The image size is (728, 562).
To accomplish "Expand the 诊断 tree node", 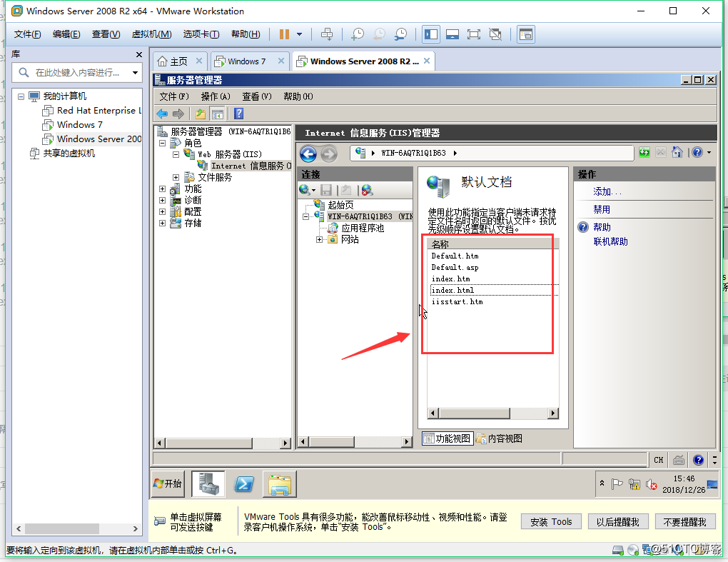I will (163, 200).
